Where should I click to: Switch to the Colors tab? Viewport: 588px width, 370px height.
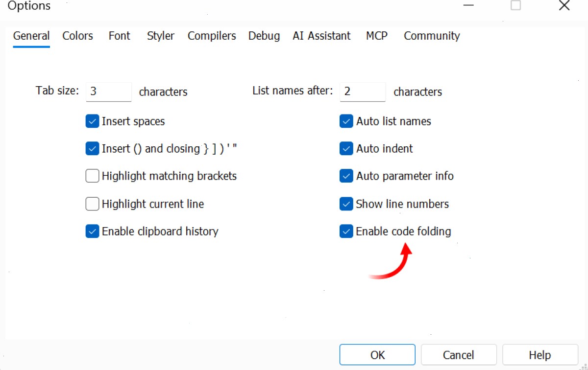click(77, 36)
